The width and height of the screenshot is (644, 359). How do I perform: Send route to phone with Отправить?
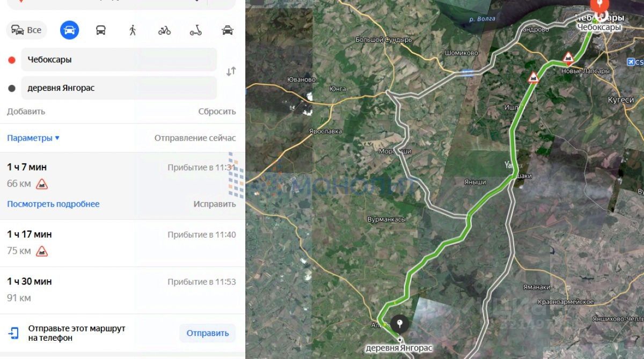(207, 333)
